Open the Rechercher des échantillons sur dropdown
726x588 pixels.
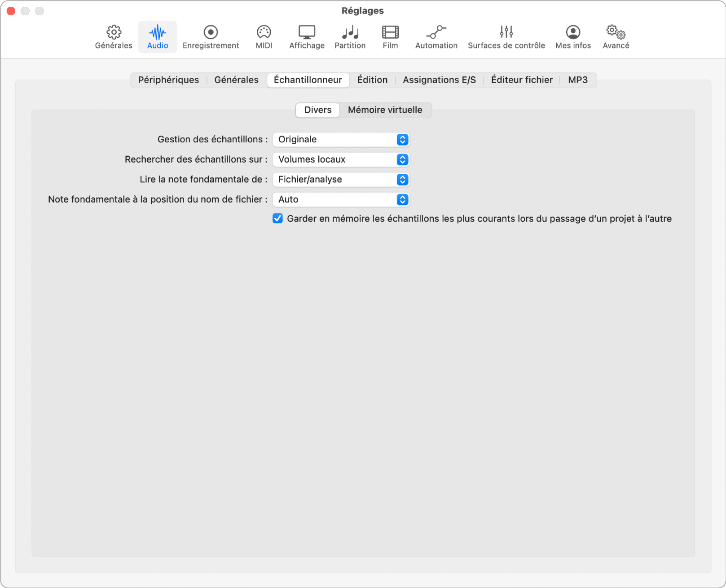[x=341, y=159]
